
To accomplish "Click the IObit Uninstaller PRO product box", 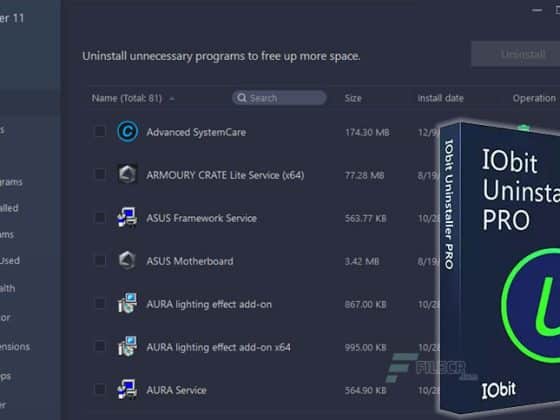I will [500, 268].
